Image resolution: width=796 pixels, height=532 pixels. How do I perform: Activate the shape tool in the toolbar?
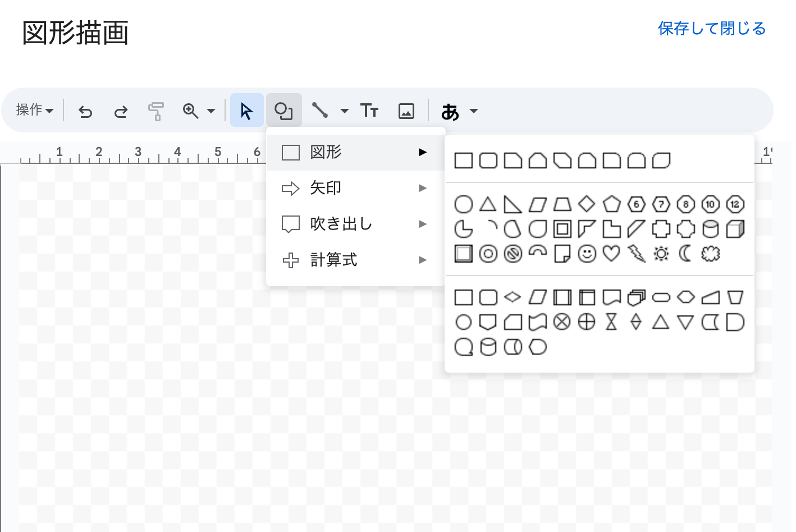pyautogui.click(x=284, y=110)
